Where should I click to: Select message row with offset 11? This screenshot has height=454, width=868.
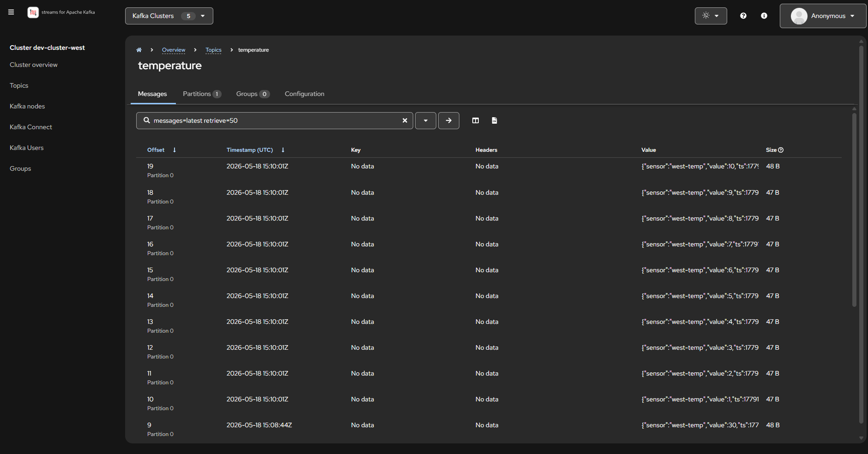[x=488, y=377]
